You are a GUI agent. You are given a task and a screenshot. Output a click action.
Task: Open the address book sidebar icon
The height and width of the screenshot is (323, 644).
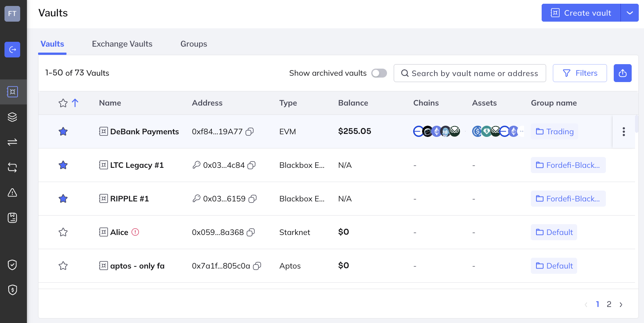12,218
